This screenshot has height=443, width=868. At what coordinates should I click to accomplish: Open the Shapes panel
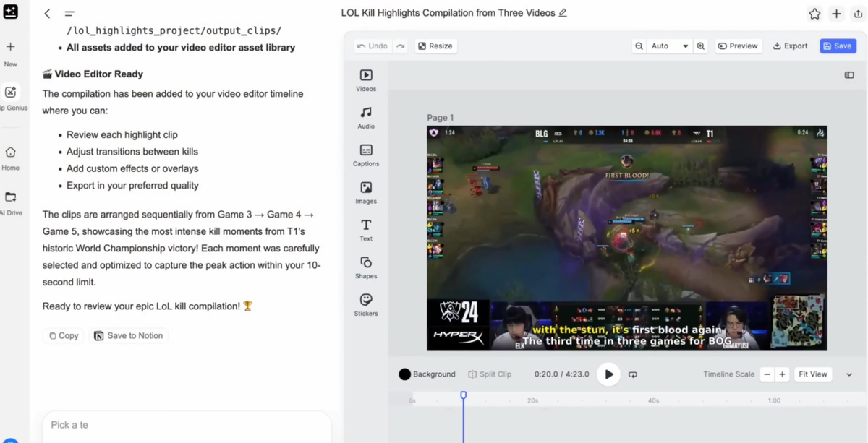(x=366, y=268)
